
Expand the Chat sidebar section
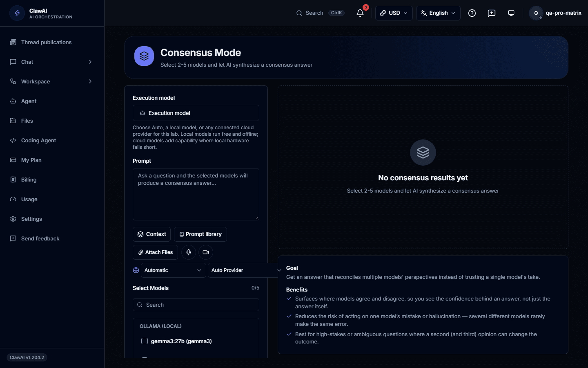point(52,62)
